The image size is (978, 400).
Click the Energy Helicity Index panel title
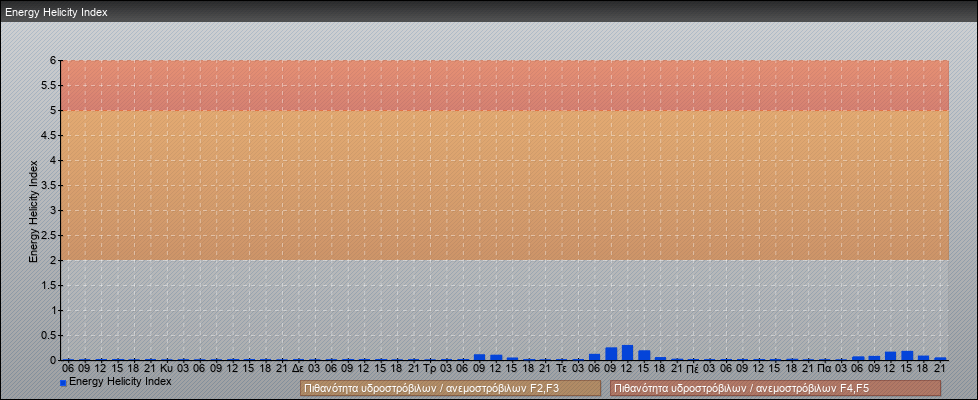(56, 12)
